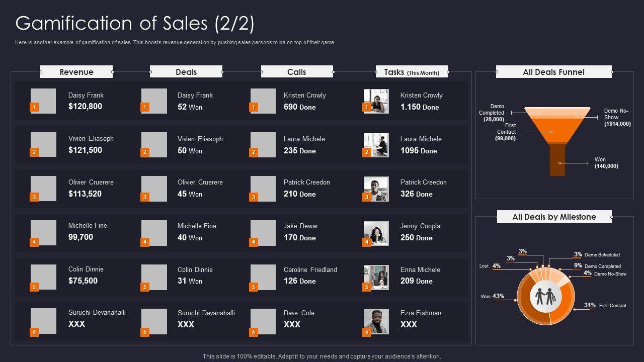Click Patrick Creedon's photo in Tasks column

click(x=377, y=189)
